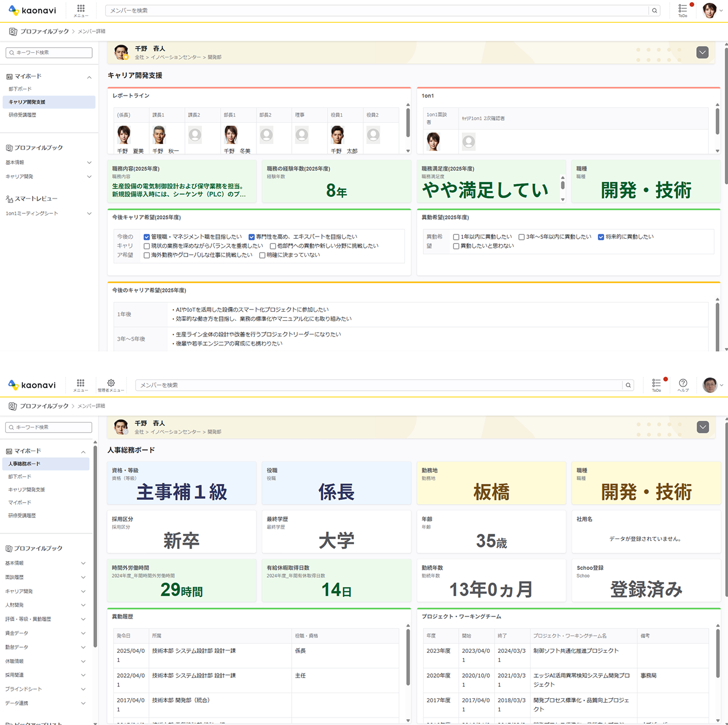Click the 千野 夏美 name in レポートライン

(130, 151)
